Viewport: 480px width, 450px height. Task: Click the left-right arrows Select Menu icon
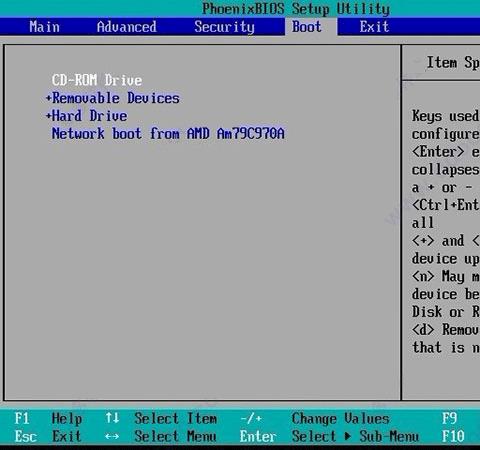(112, 436)
